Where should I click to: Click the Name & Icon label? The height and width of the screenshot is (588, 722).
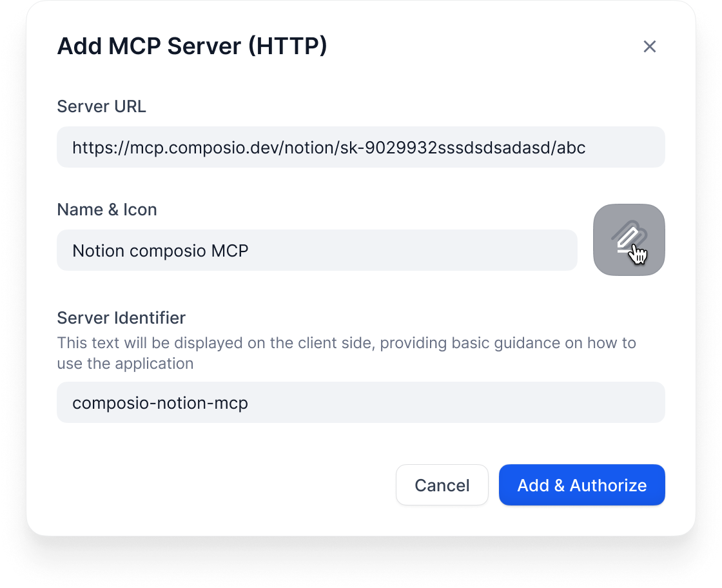point(107,209)
